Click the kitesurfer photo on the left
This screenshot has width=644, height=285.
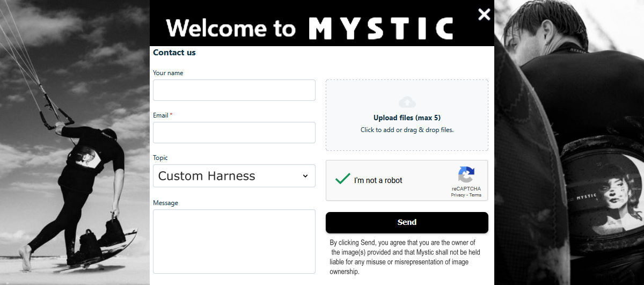pos(75,161)
